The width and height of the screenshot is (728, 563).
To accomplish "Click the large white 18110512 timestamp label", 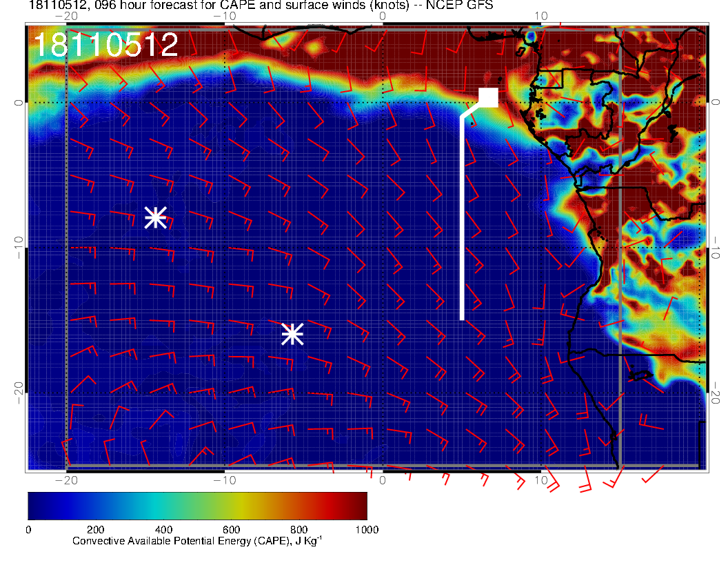I will coord(105,45).
